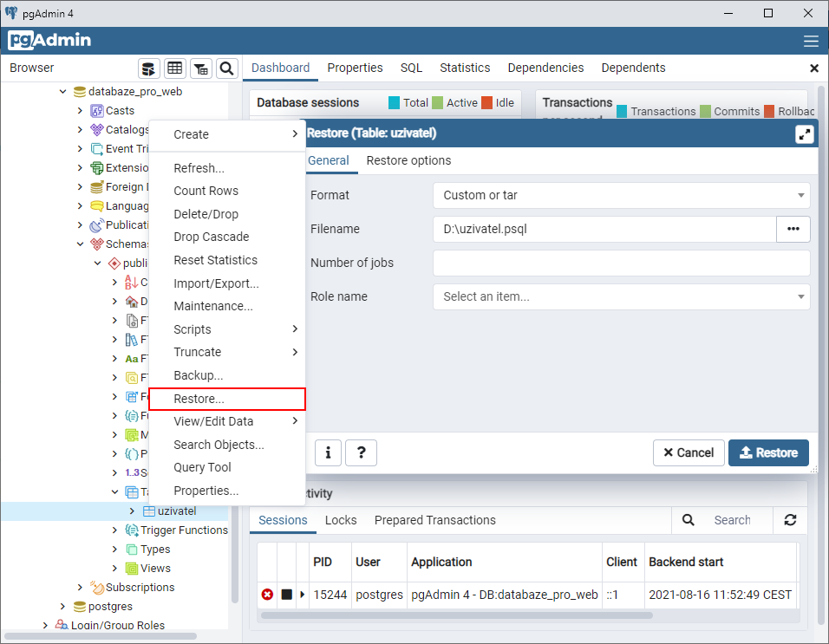Click the help question mark icon
The height and width of the screenshot is (644, 829).
361,452
